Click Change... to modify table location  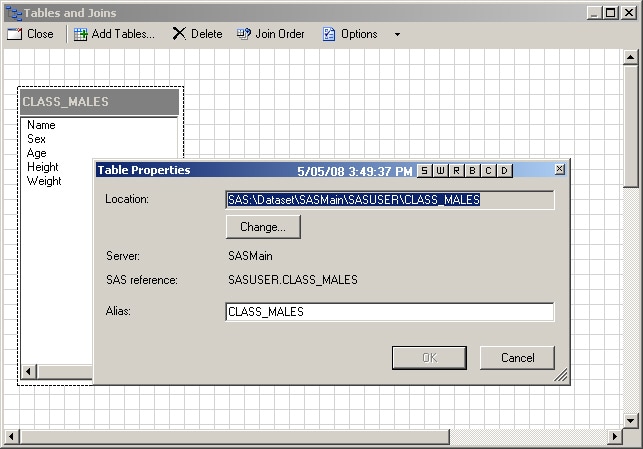[263, 227]
